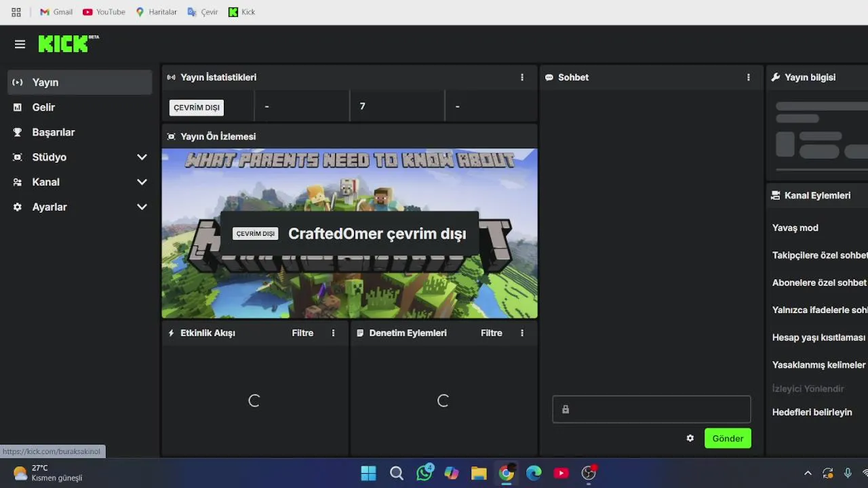Open Hedefleri belirleyin option
This screenshot has height=488, width=868.
pos(812,412)
